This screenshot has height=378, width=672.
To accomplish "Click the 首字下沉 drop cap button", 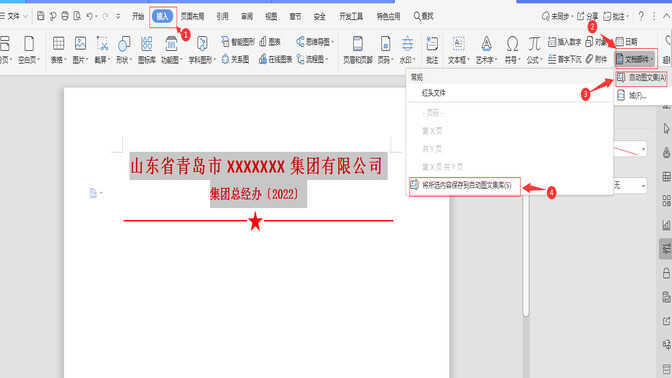I will pyautogui.click(x=564, y=59).
